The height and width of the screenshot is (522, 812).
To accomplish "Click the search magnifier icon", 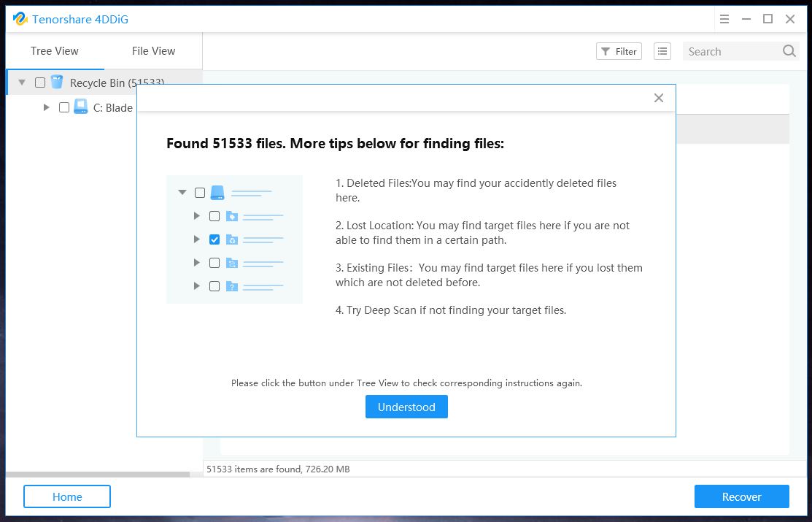I will coord(789,51).
